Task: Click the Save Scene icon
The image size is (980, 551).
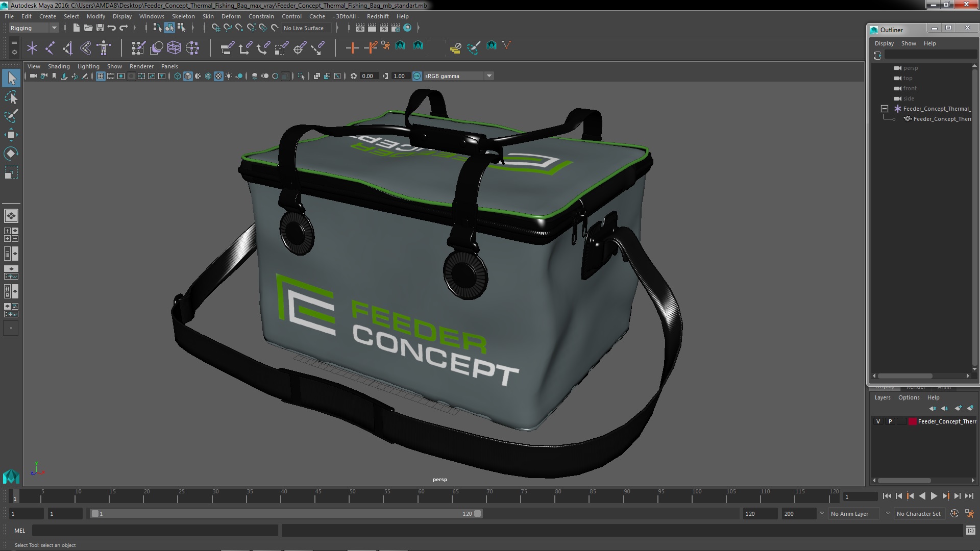Action: (x=100, y=28)
